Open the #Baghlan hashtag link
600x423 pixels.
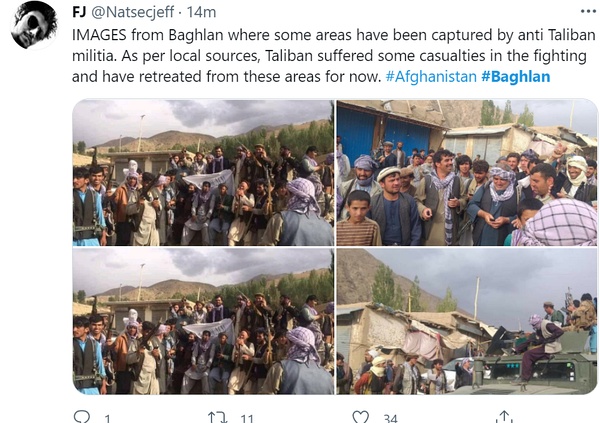point(515,77)
